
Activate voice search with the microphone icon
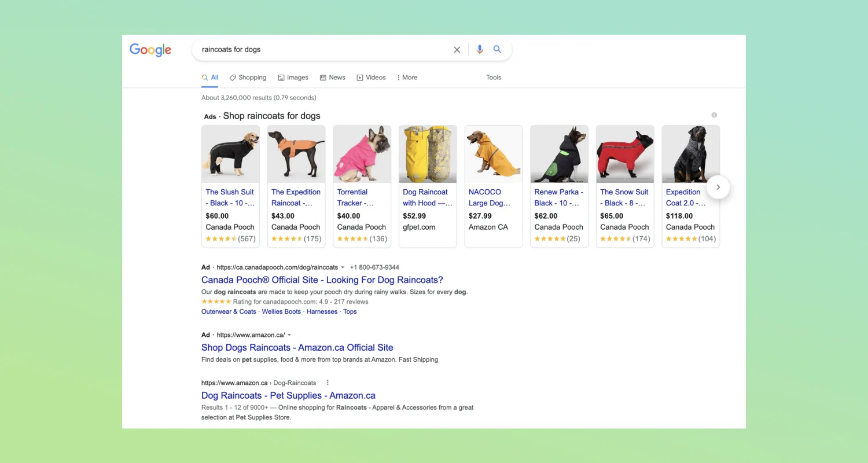pyautogui.click(x=479, y=50)
